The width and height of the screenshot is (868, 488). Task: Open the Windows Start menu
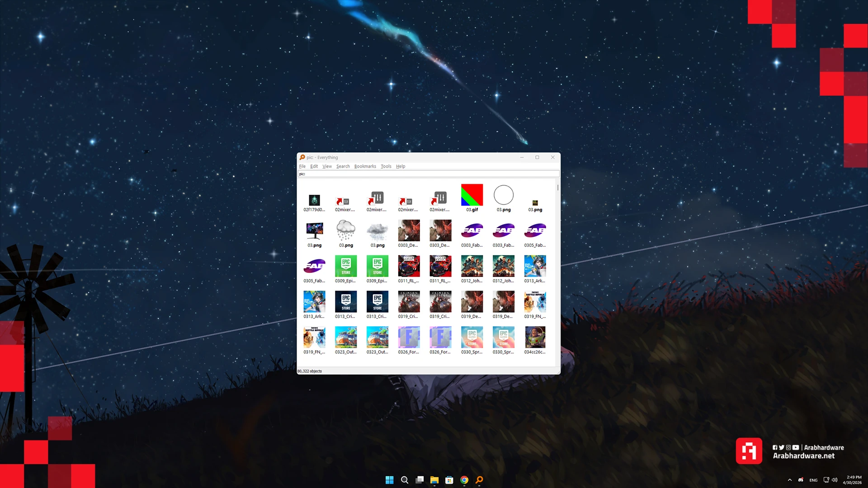389,480
